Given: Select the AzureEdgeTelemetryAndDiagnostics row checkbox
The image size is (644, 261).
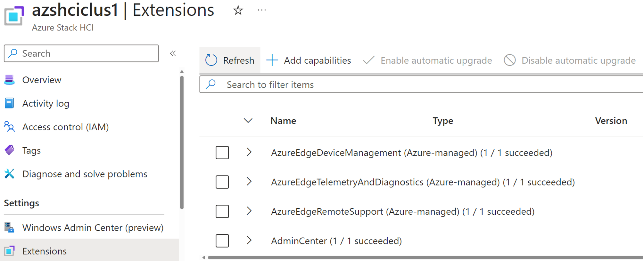Looking at the screenshot, I should tap(222, 182).
